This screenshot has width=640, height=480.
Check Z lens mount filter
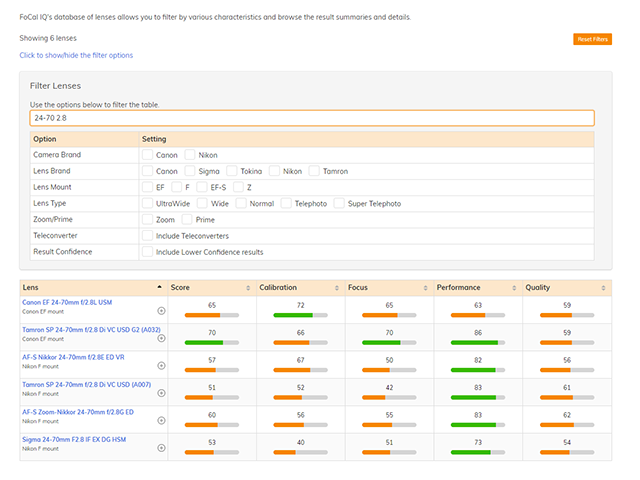point(238,187)
